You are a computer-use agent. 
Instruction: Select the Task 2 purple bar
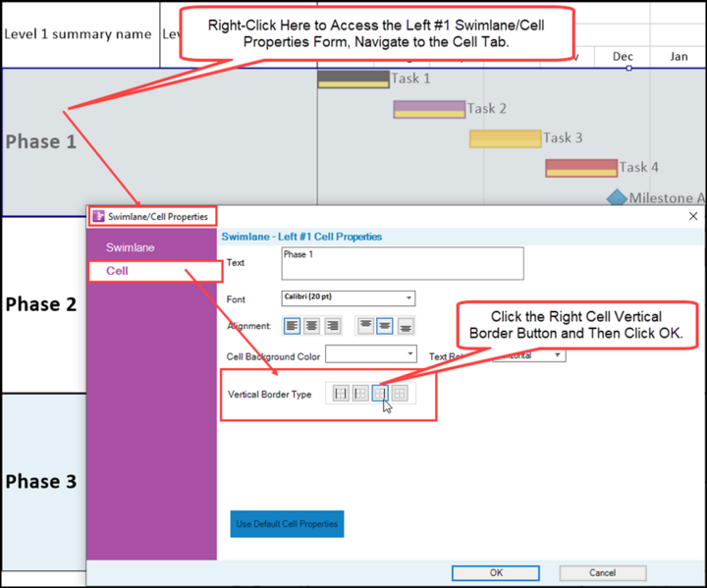coord(429,109)
